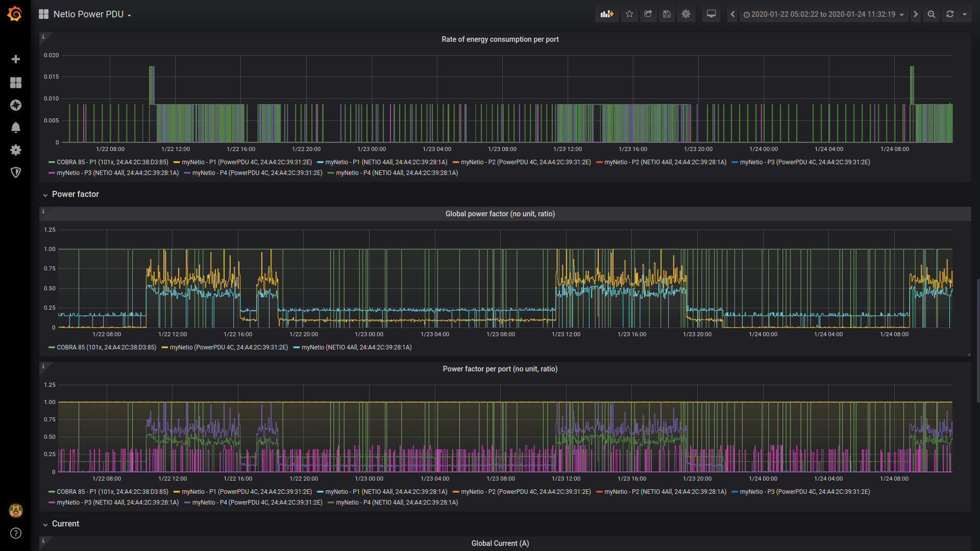Collapse the Current row section
Viewport: 980px width, 551px height.
[x=65, y=524]
